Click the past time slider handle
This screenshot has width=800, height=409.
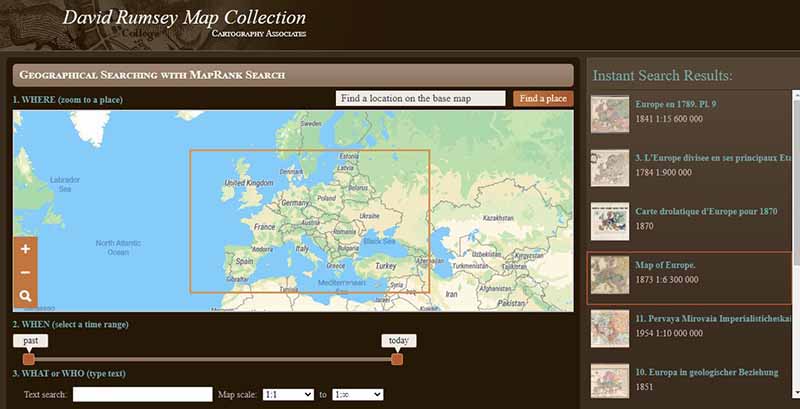29,359
